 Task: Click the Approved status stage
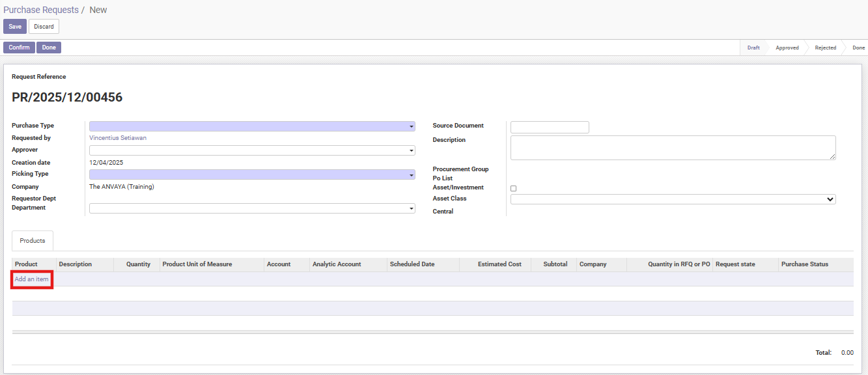(x=787, y=48)
